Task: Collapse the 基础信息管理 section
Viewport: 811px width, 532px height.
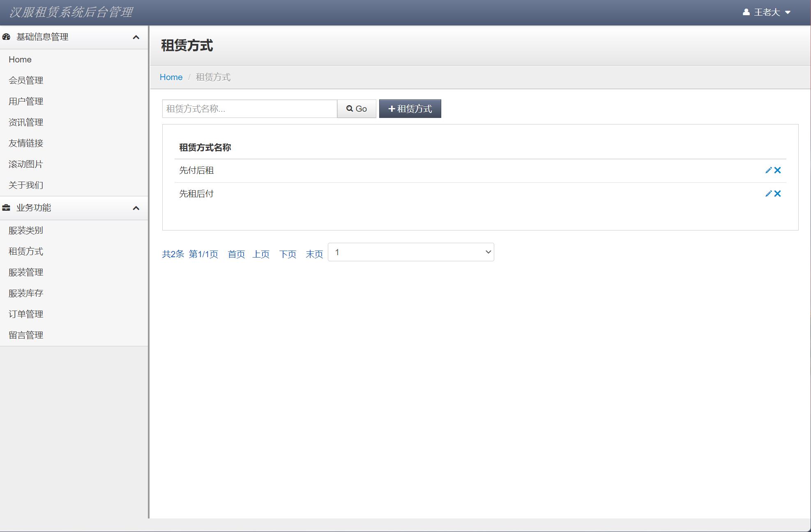Action: point(136,37)
